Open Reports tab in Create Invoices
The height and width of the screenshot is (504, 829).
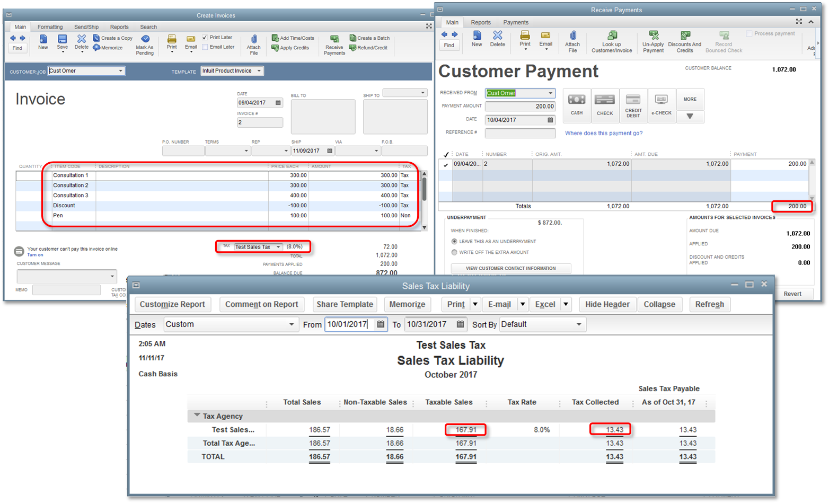pos(119,27)
